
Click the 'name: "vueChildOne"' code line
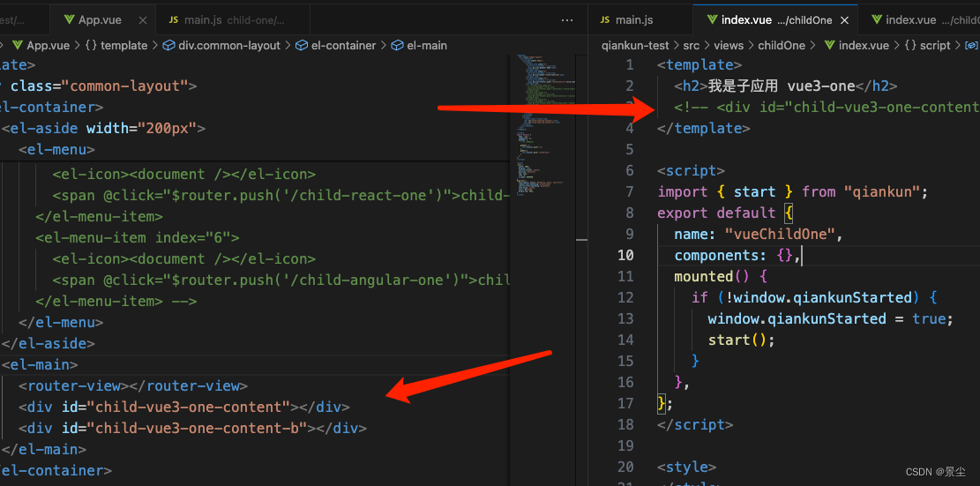759,235
